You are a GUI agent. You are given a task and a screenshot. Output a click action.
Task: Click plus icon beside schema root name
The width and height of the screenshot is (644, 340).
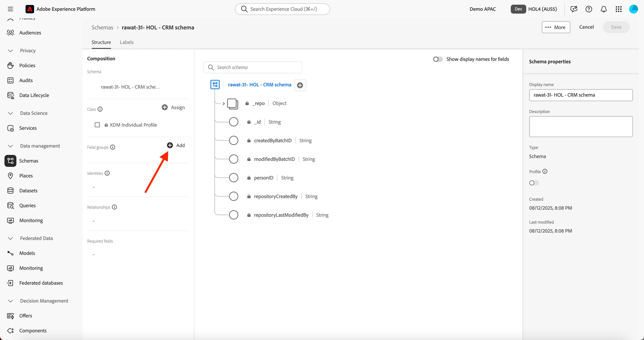[x=300, y=85]
